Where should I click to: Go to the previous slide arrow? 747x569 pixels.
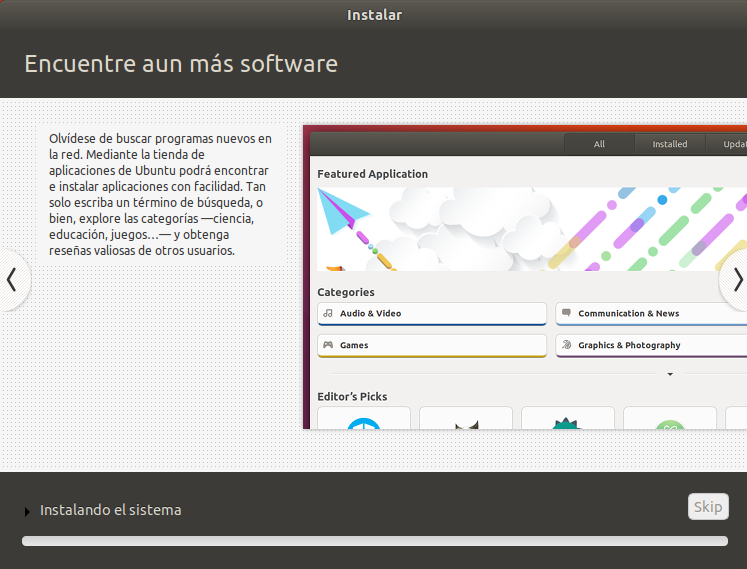point(12,280)
